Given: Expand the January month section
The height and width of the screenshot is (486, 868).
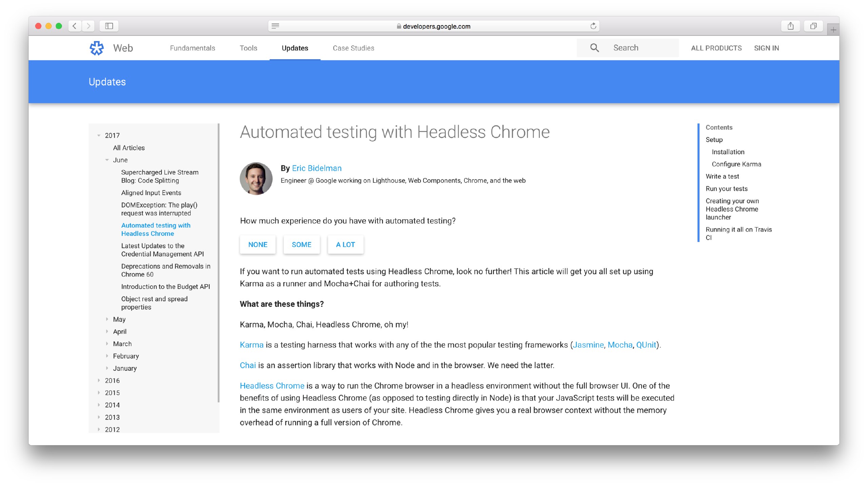Looking at the screenshot, I should (x=107, y=368).
